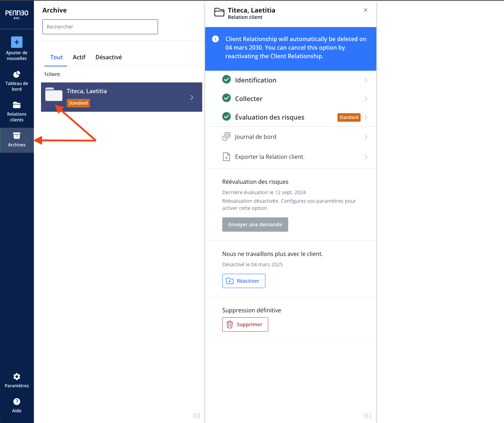Expand Évaluation des risques chevron
Viewport: 504px width, 423px height.
[x=366, y=117]
